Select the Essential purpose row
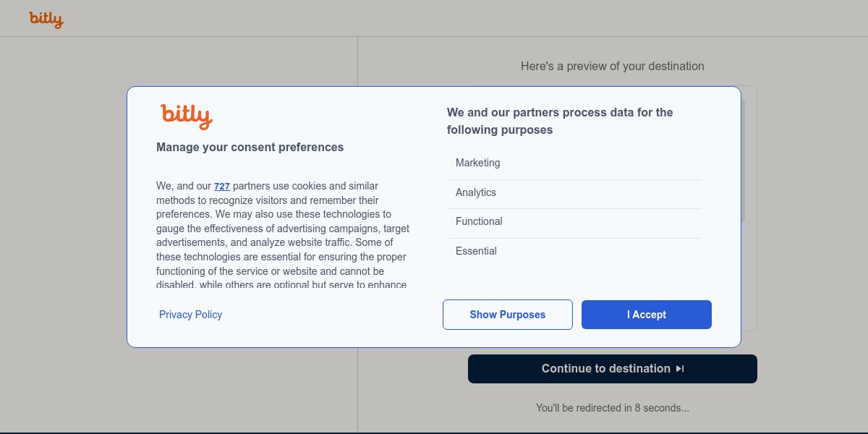868x434 pixels. pyautogui.click(x=574, y=251)
